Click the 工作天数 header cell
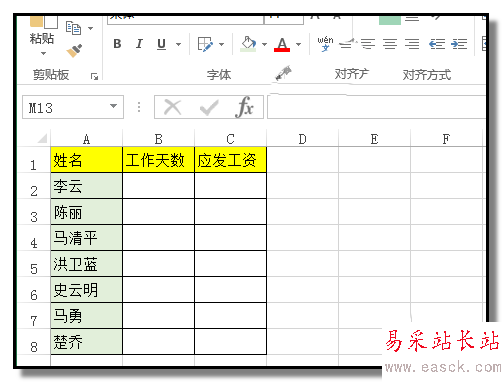The image size is (502, 382). click(x=158, y=160)
